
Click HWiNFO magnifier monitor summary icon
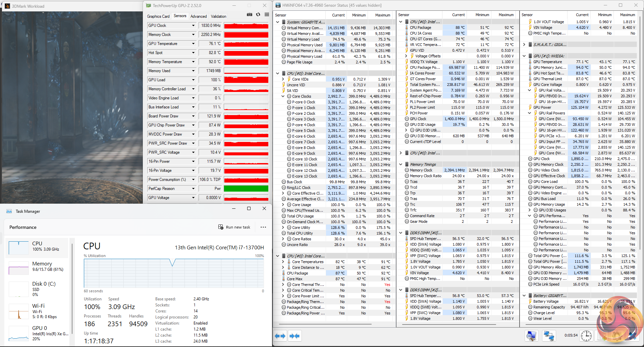pos(532,336)
